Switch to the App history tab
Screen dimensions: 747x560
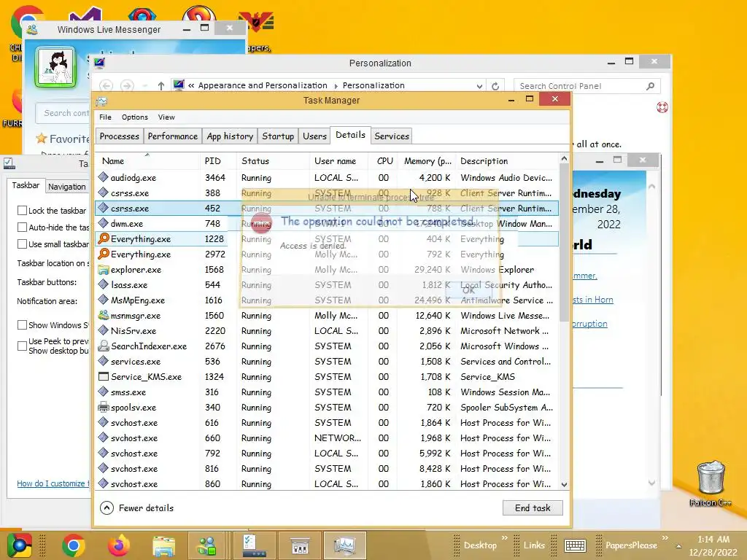tap(230, 136)
